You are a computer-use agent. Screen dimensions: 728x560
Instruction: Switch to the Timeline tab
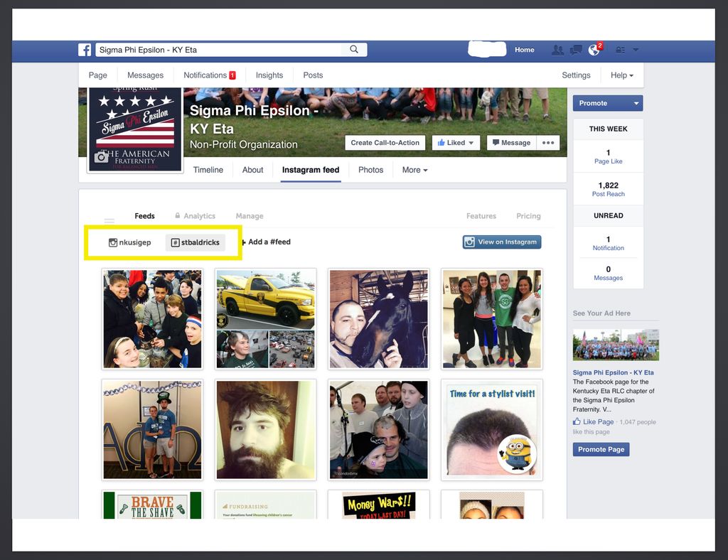[208, 170]
